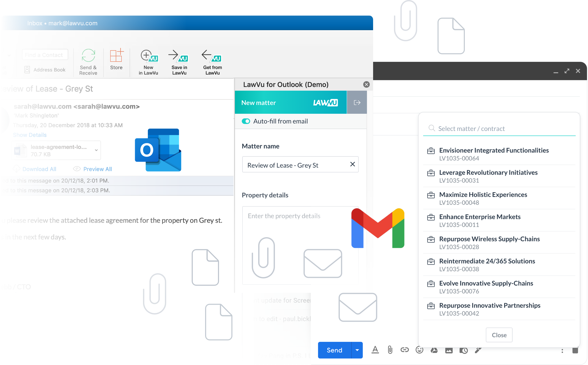Click the Find a Contact field

[x=45, y=55]
